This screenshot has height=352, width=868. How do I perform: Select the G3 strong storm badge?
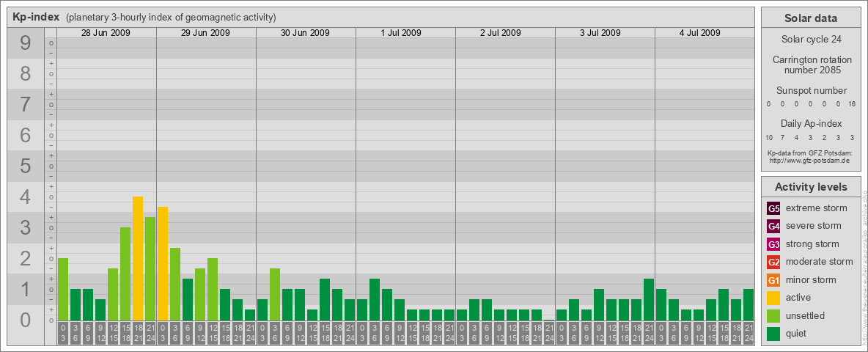(773, 244)
